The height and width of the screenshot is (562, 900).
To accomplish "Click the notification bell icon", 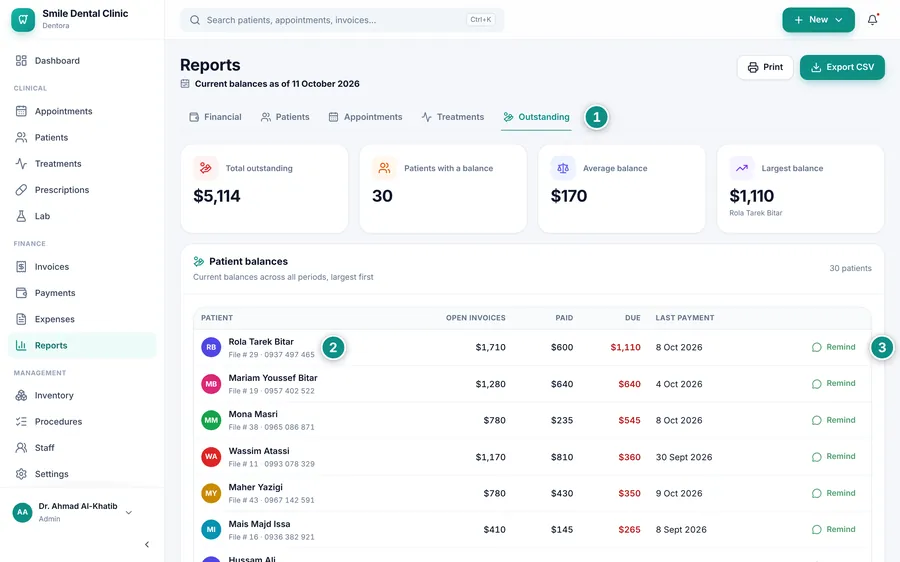I will pos(872,20).
